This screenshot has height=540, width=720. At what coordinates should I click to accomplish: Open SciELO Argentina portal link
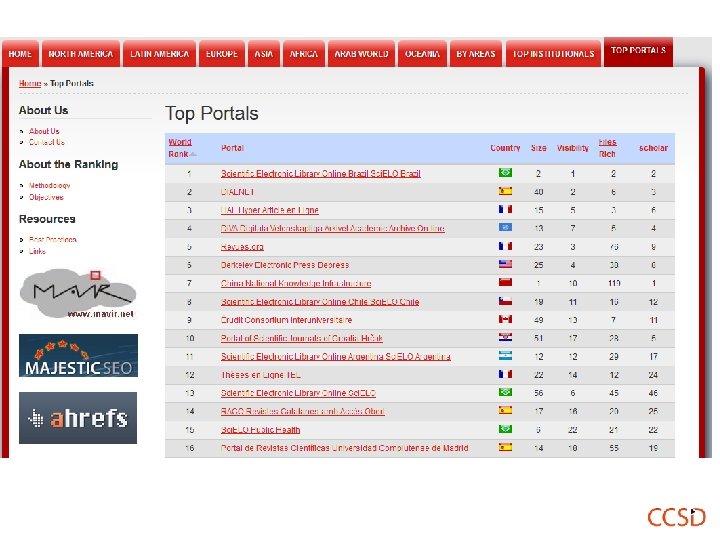[336, 356]
